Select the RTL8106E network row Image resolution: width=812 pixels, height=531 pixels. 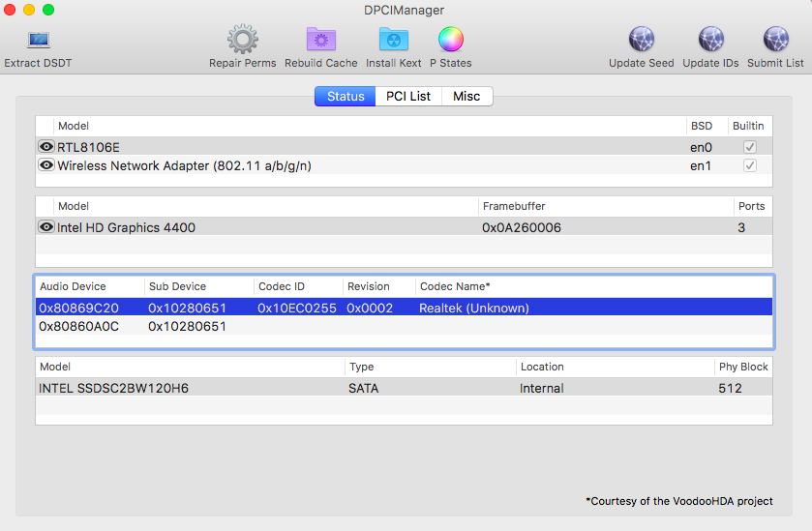click(x=404, y=147)
